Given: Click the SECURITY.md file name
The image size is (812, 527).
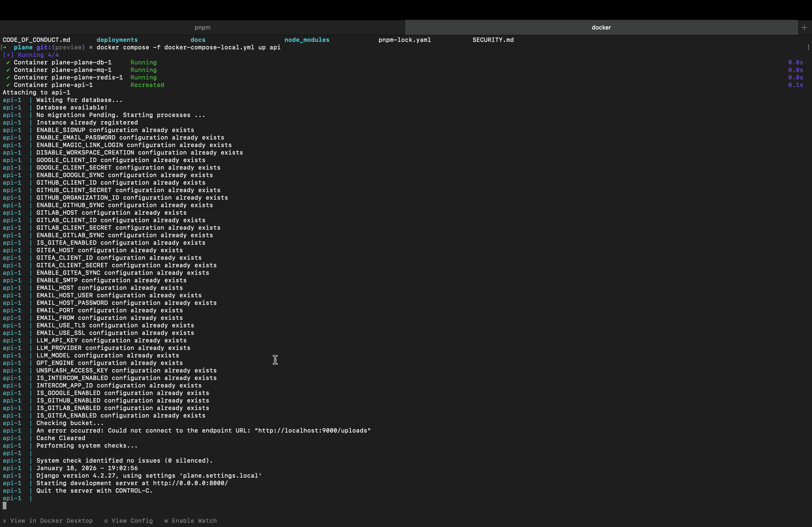Looking at the screenshot, I should pyautogui.click(x=493, y=40).
